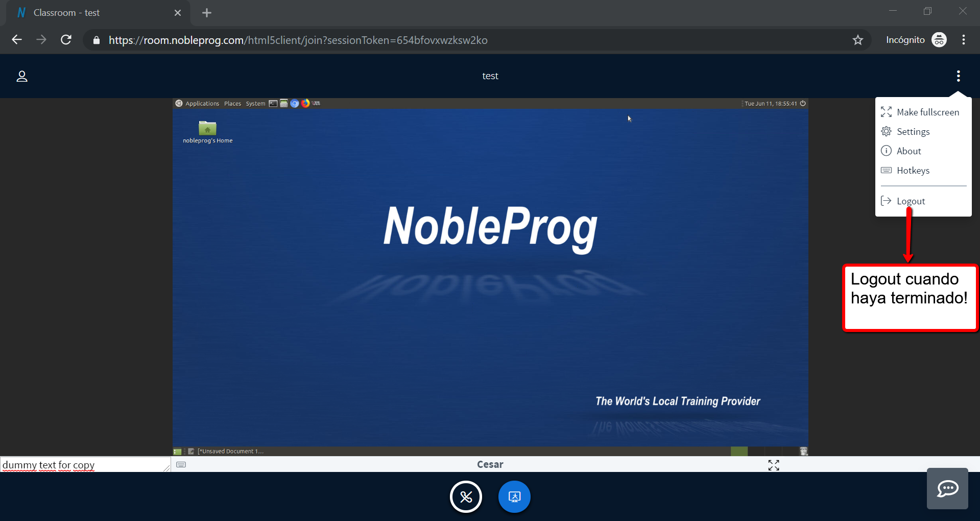Click inside the dummy text clipboard field
This screenshot has width=980, height=521.
pos(85,465)
